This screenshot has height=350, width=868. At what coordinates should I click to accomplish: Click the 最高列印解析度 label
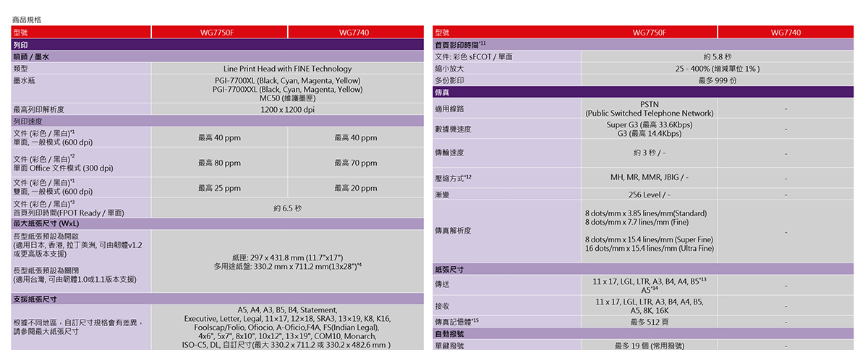(x=38, y=110)
